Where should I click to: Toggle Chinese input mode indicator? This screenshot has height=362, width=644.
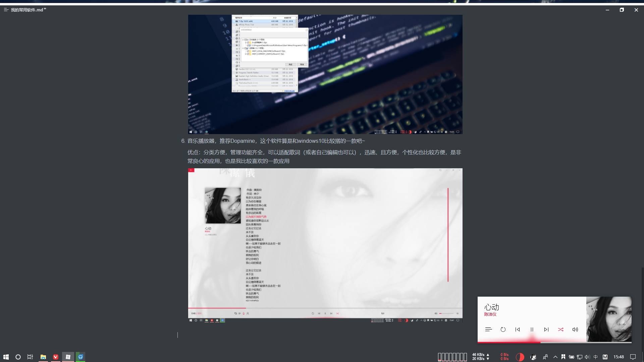(595, 357)
